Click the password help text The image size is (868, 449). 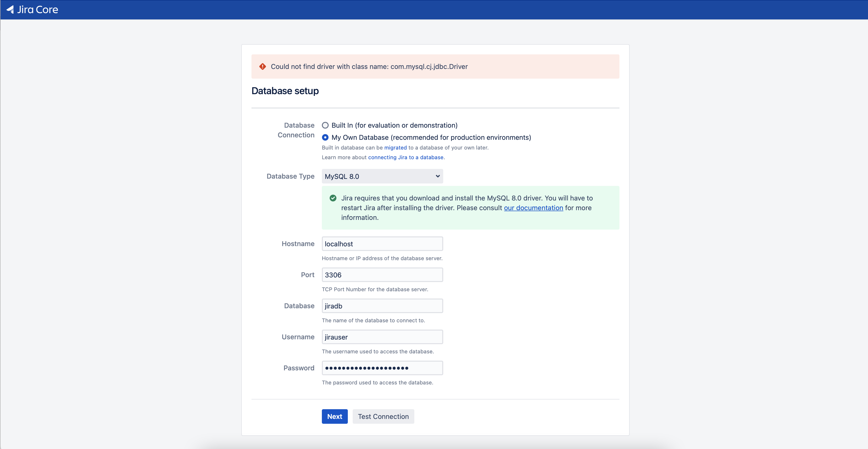point(377,383)
